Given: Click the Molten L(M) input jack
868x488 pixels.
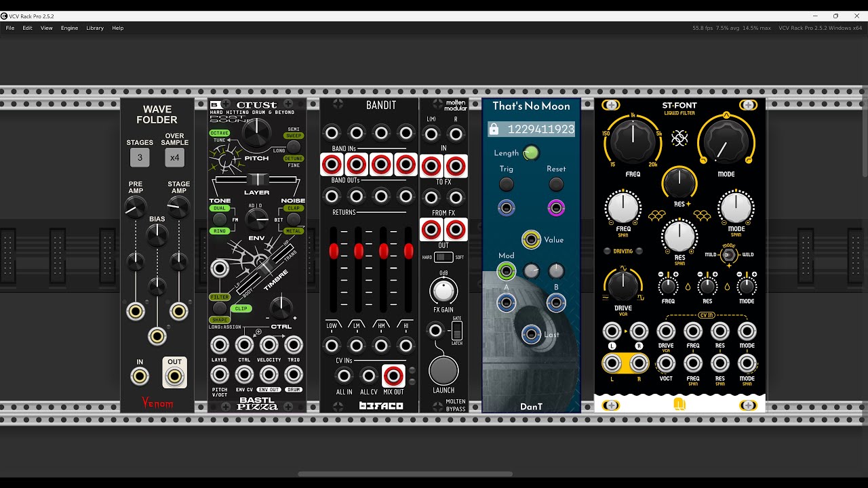Looking at the screenshot, I should pos(431,134).
